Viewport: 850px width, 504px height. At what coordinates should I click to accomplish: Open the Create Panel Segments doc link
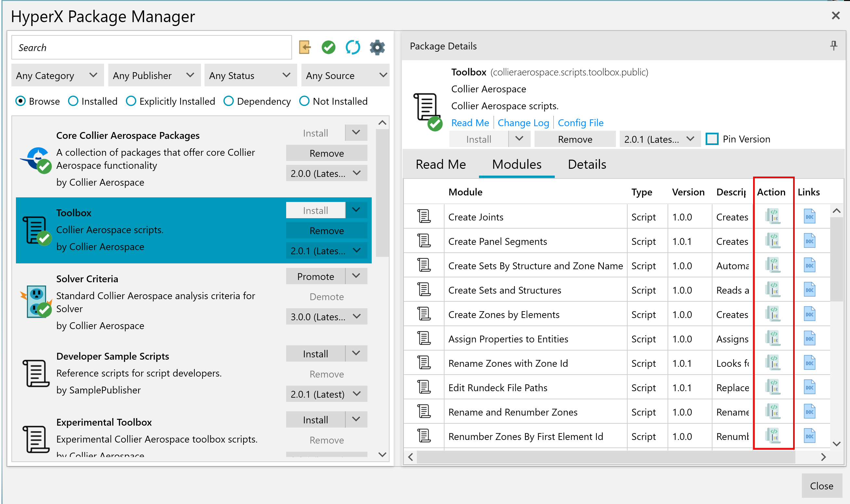tap(810, 241)
